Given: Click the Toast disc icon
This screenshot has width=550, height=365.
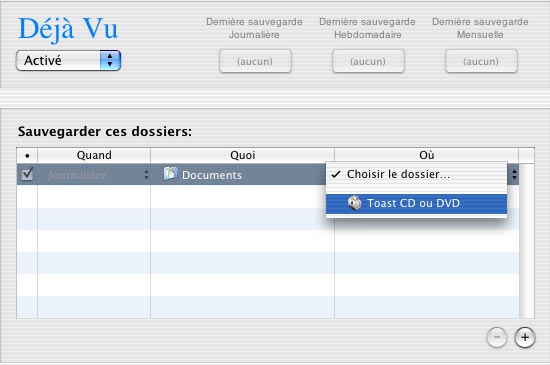Looking at the screenshot, I should [x=355, y=203].
